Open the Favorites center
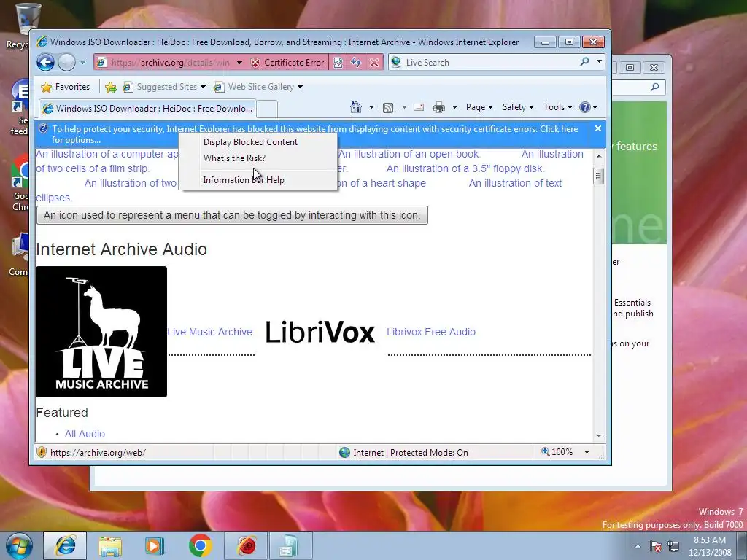747x560 pixels. (x=66, y=87)
